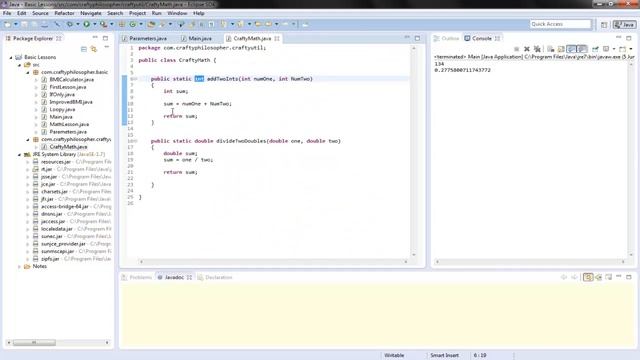This screenshot has height=360, width=640.
Task: Expand the Notes project node
Action: tap(19, 267)
